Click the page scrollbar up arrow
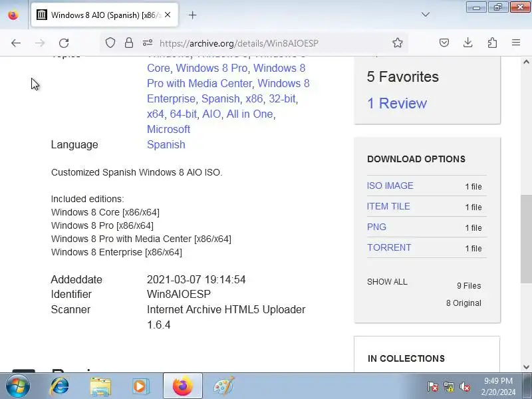This screenshot has height=399, width=532. click(526, 62)
